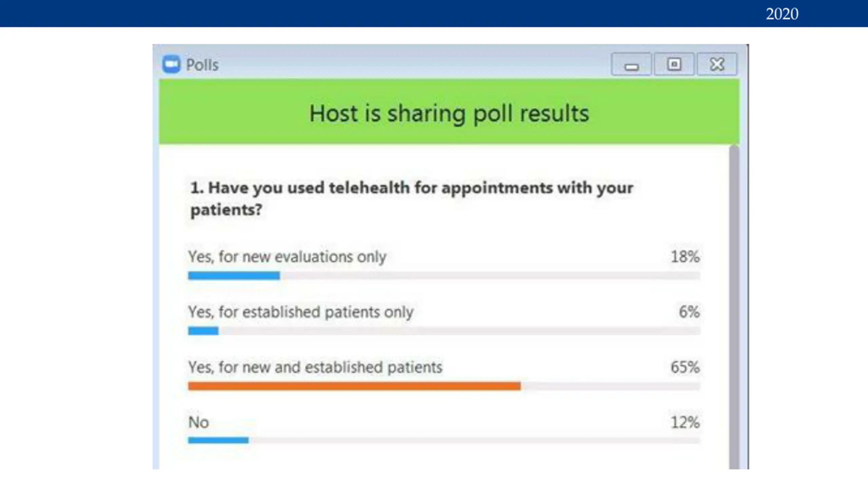Click the orange 65% result bar
Image resolution: width=868 pixels, height=488 pixels.
click(x=354, y=386)
